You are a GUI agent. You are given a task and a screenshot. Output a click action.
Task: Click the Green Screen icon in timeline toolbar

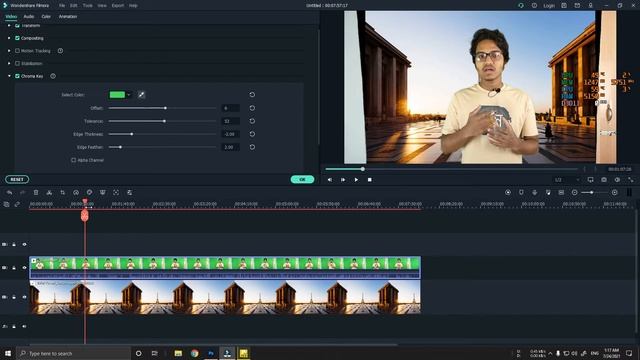pos(102,192)
